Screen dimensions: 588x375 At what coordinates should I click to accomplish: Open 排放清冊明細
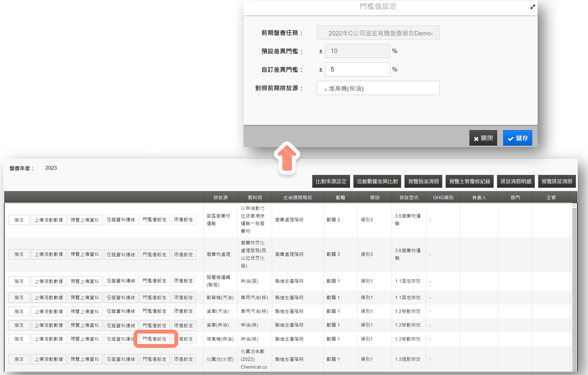pos(516,182)
